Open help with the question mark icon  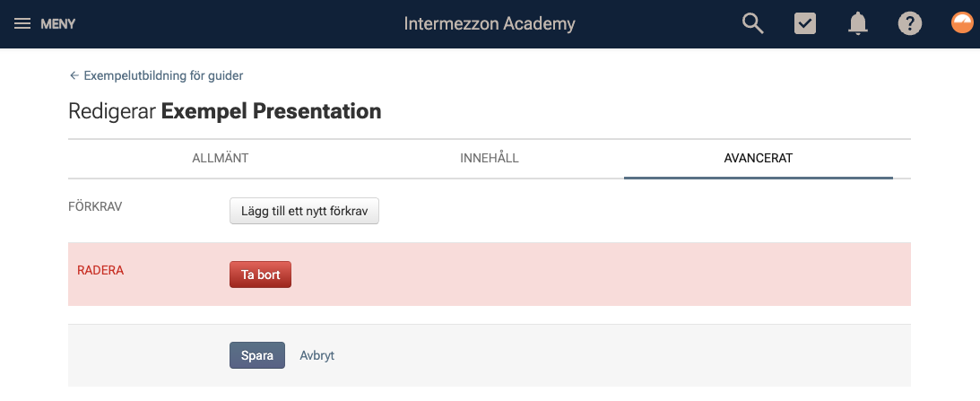tap(910, 23)
